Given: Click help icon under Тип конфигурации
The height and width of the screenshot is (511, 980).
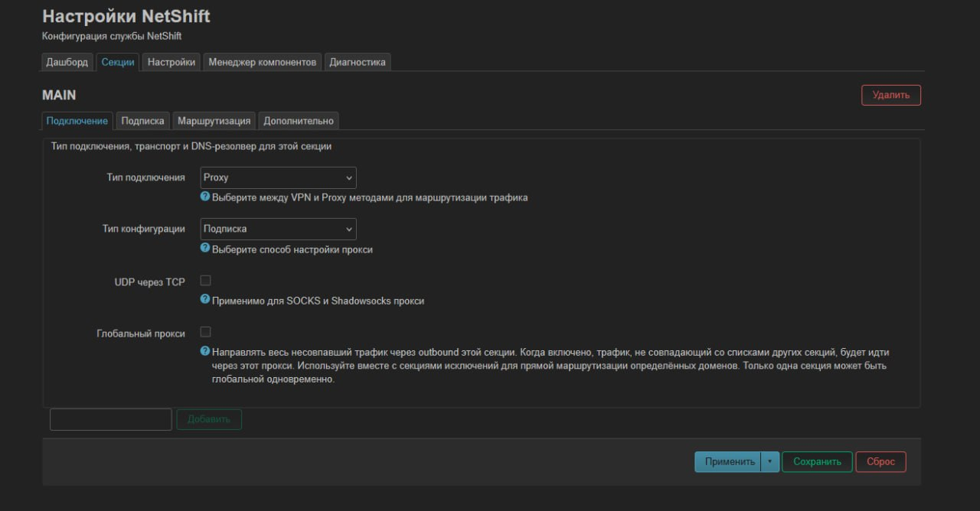Looking at the screenshot, I should coord(205,248).
